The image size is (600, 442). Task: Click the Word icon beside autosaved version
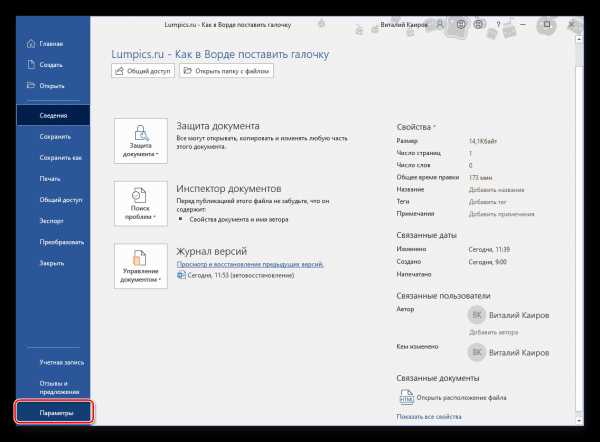pyautogui.click(x=181, y=275)
